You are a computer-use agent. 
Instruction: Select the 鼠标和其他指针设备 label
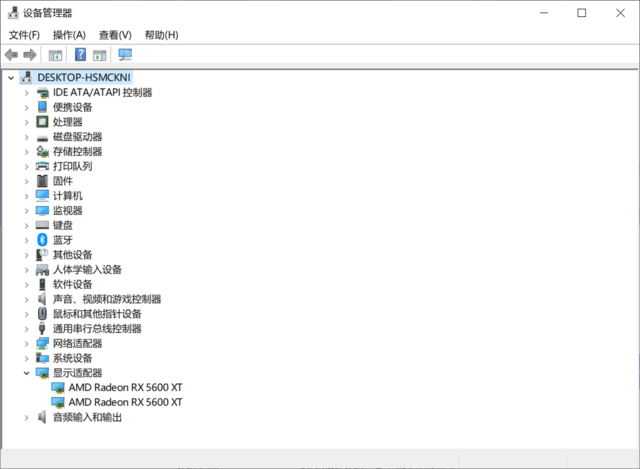97,314
